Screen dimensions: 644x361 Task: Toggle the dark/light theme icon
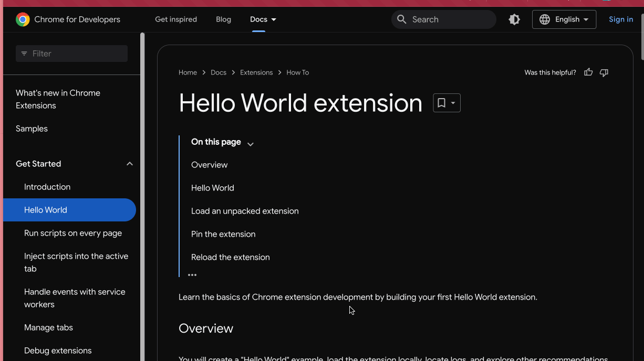514,19
